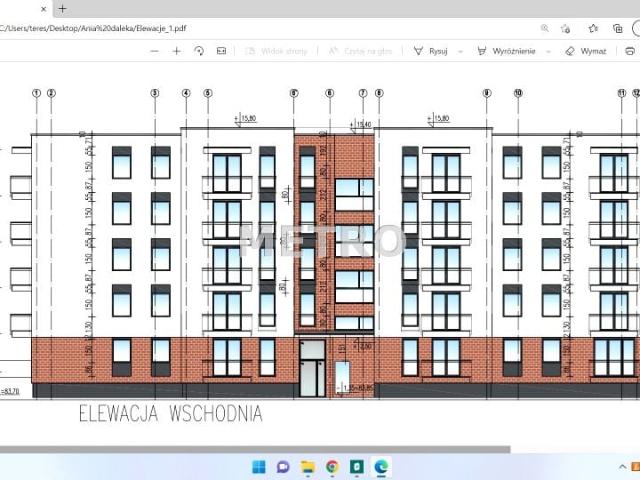Click the fit to page icon

coord(221,51)
